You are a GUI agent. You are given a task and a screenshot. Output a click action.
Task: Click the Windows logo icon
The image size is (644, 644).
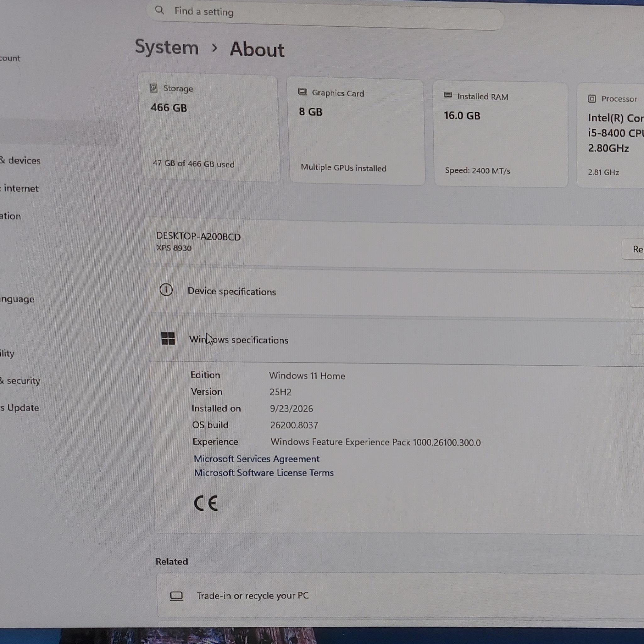(168, 338)
